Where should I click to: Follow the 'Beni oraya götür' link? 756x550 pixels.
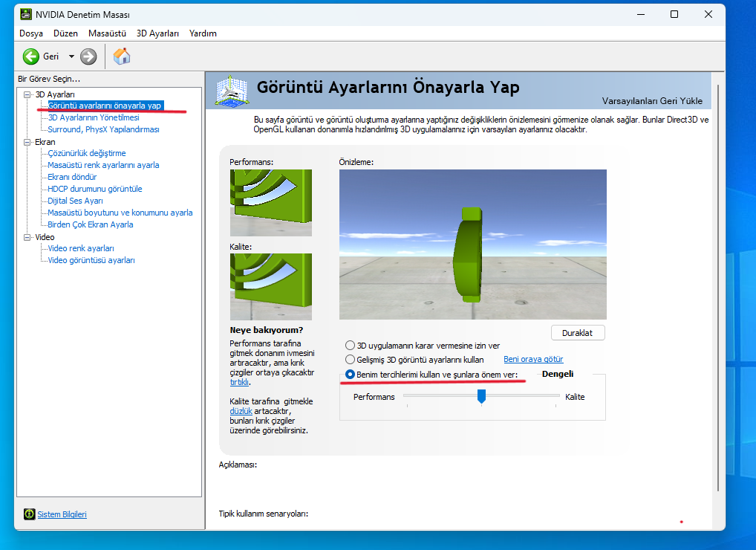click(x=533, y=360)
